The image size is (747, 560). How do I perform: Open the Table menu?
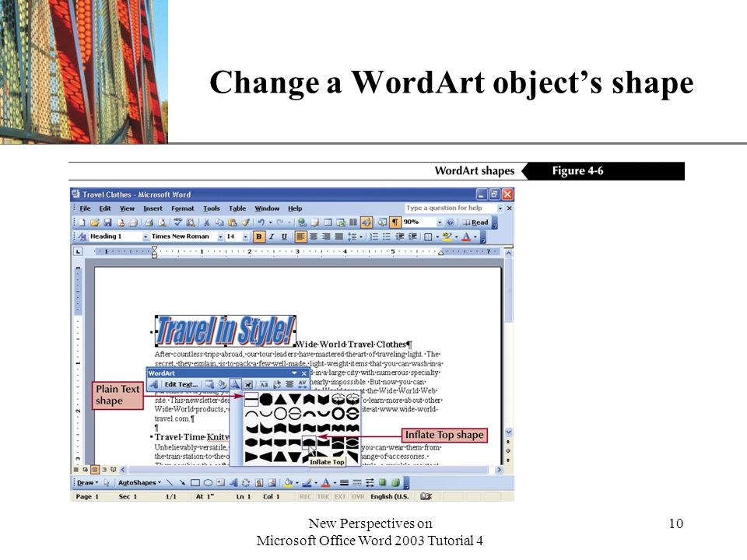tap(237, 208)
